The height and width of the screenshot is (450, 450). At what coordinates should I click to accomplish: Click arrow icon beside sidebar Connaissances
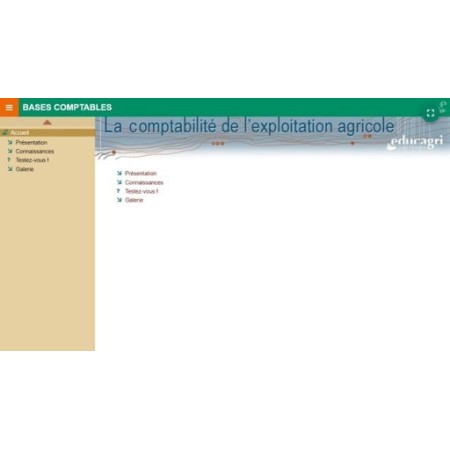[10, 151]
